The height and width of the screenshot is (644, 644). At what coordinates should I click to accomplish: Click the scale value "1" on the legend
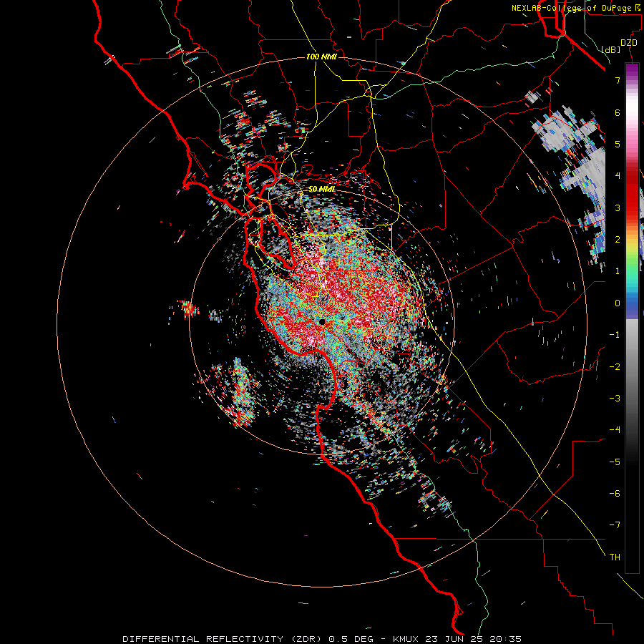coord(618,271)
